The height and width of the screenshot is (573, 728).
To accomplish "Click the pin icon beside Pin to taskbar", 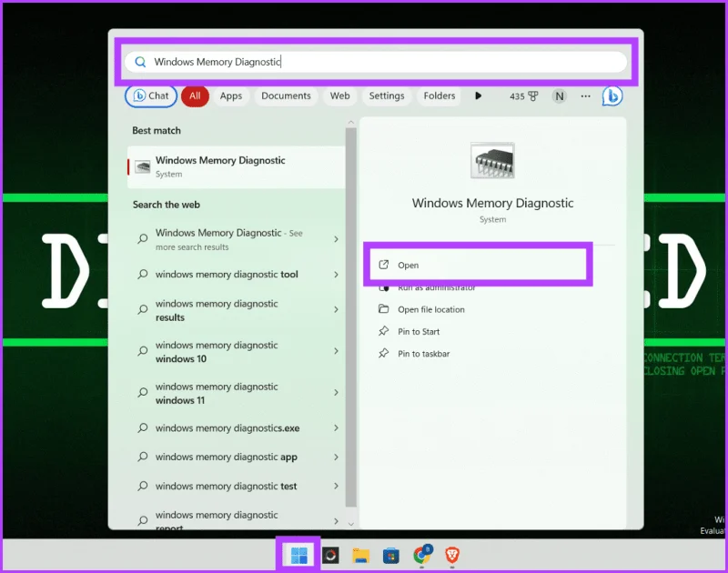I will (x=383, y=353).
